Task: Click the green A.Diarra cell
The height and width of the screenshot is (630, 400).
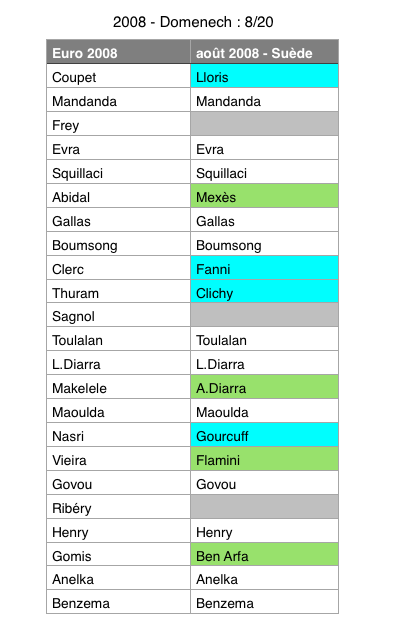Action: click(264, 387)
